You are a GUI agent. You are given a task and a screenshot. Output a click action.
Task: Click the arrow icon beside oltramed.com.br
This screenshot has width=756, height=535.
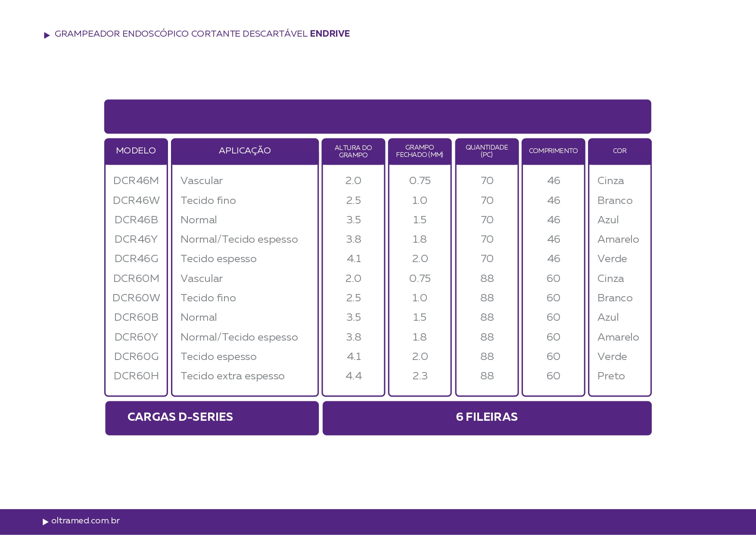[45, 522]
